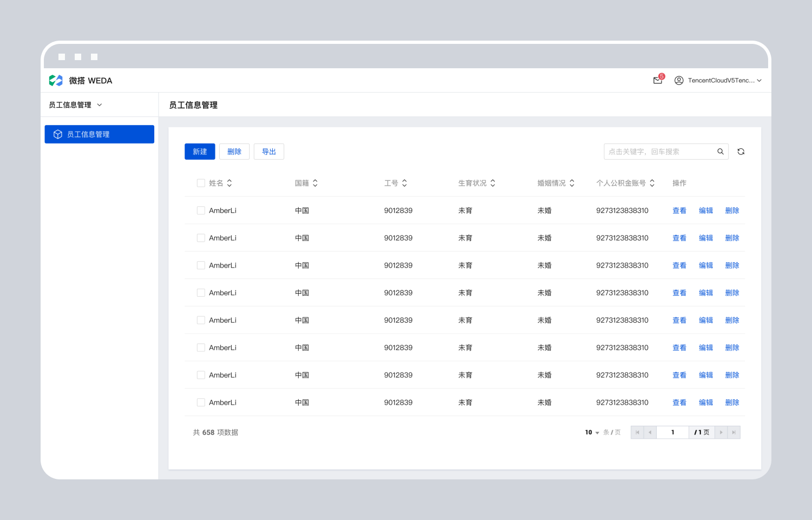
Task: Check the second AmberLi row checkbox
Action: click(201, 238)
